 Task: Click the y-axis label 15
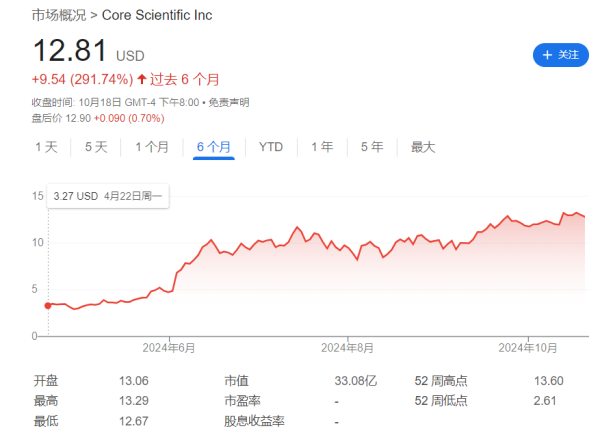point(38,196)
